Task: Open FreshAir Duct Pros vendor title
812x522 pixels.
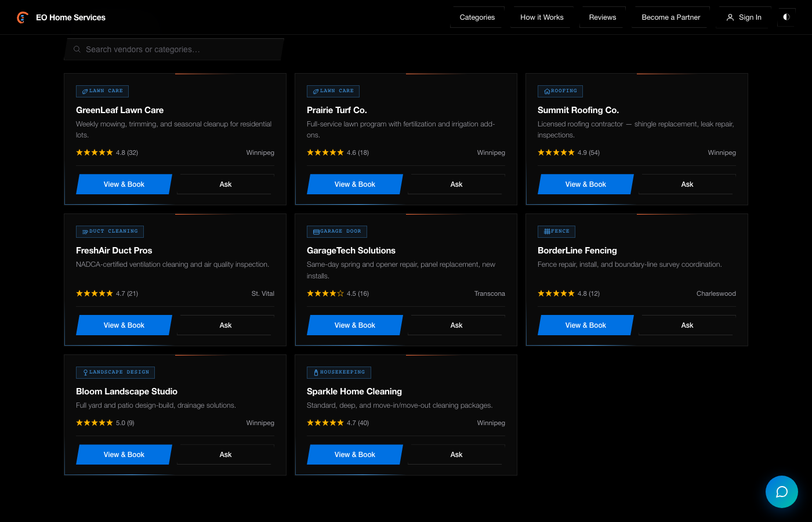Action: [114, 251]
